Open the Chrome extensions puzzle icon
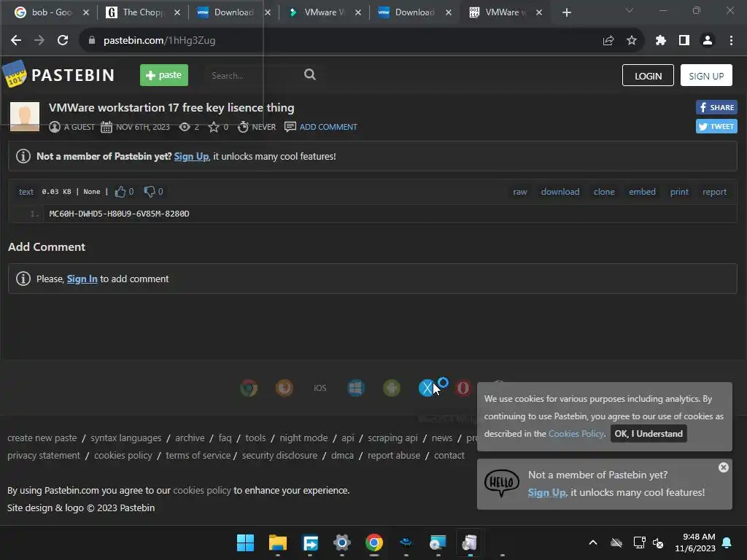The width and height of the screenshot is (747, 560). tap(660, 41)
